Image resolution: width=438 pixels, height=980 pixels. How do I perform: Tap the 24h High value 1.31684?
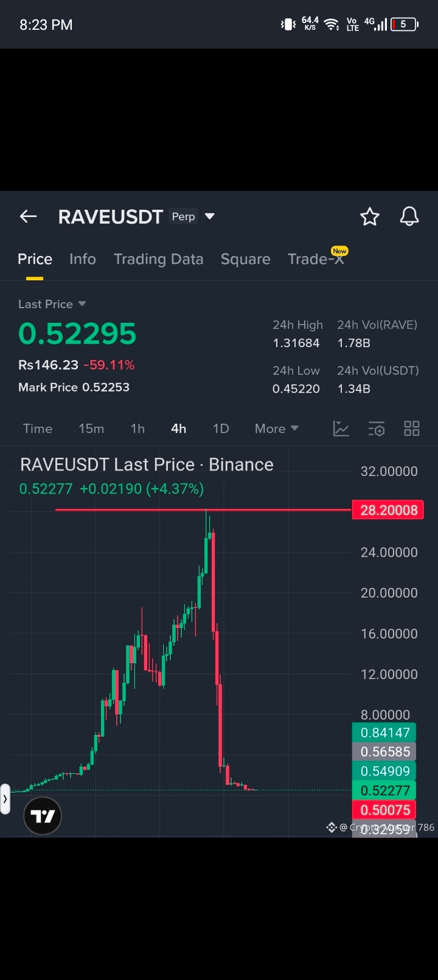click(x=296, y=343)
